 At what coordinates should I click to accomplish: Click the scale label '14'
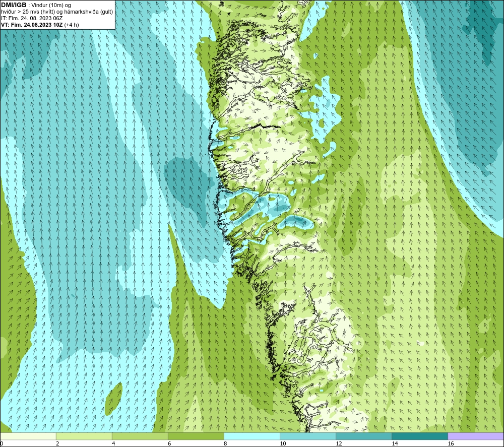click(395, 444)
